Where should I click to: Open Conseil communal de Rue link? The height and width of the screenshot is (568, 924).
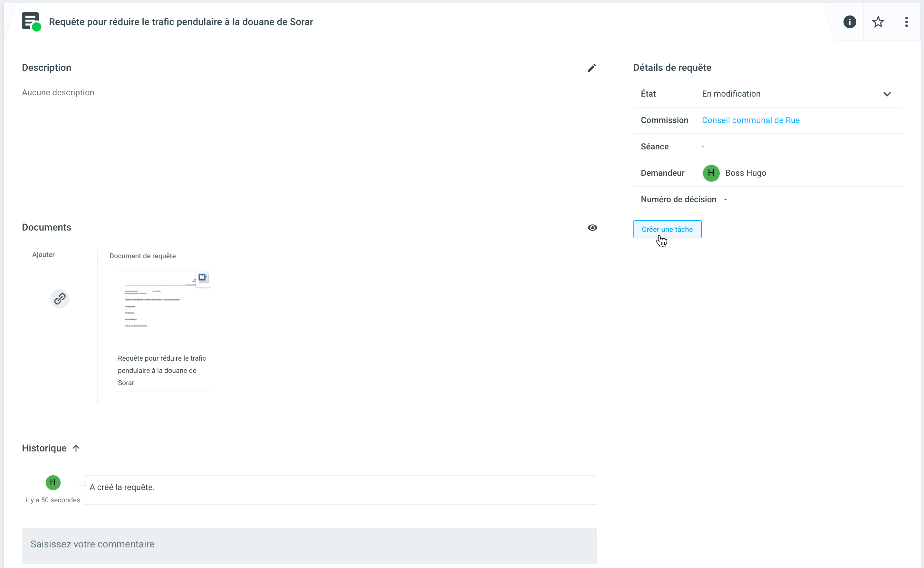(750, 120)
